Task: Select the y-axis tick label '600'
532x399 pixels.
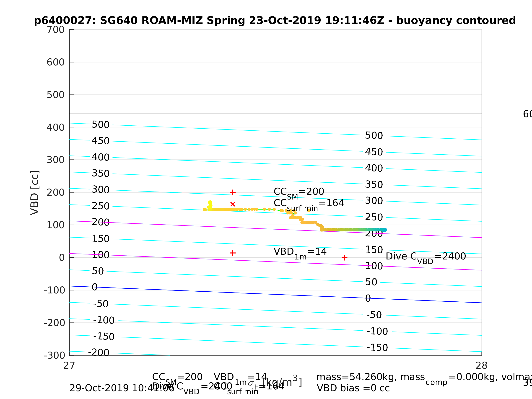Action: click(x=56, y=62)
